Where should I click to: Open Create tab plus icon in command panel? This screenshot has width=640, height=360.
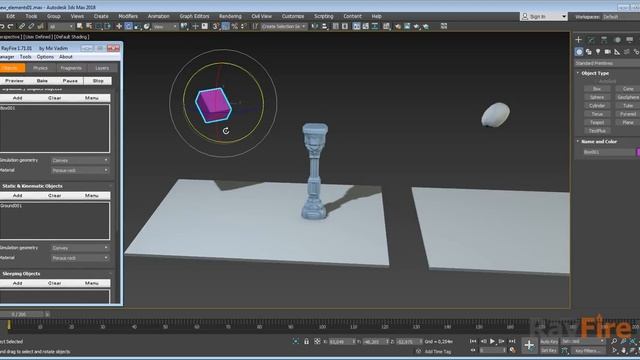578,40
